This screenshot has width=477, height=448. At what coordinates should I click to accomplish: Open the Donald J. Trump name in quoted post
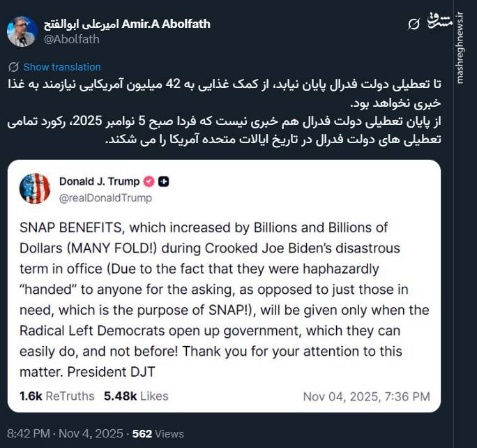click(x=99, y=182)
